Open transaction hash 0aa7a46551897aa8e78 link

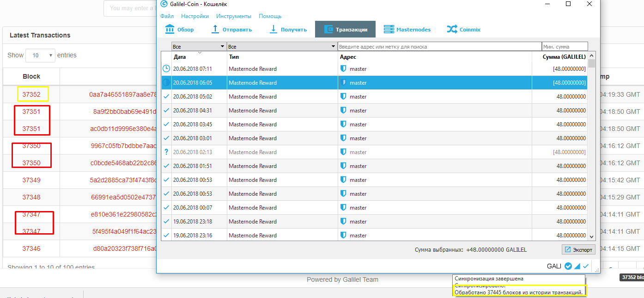(x=123, y=94)
